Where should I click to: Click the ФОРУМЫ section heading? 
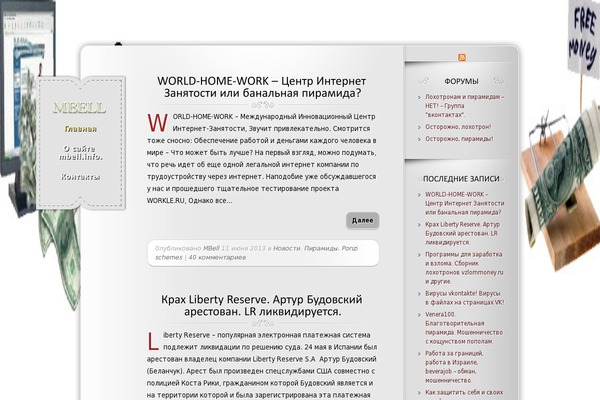coord(461,81)
